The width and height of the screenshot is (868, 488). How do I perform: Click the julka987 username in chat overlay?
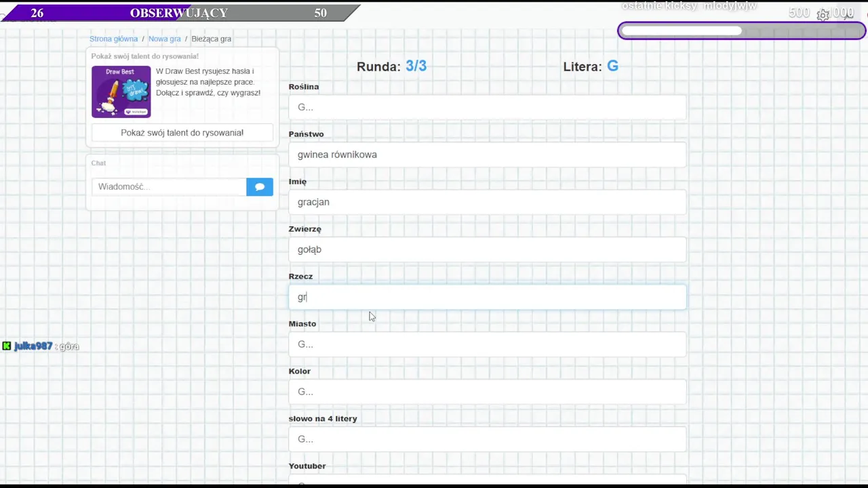pyautogui.click(x=33, y=346)
